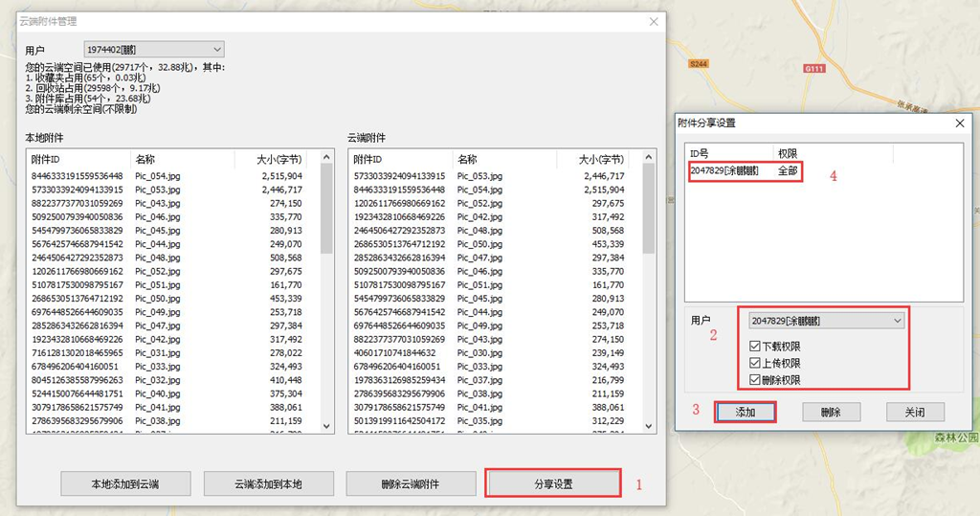This screenshot has height=516, width=980.
Task: Open the 用户 dropdown showing 1974402
Action: pyautogui.click(x=154, y=49)
